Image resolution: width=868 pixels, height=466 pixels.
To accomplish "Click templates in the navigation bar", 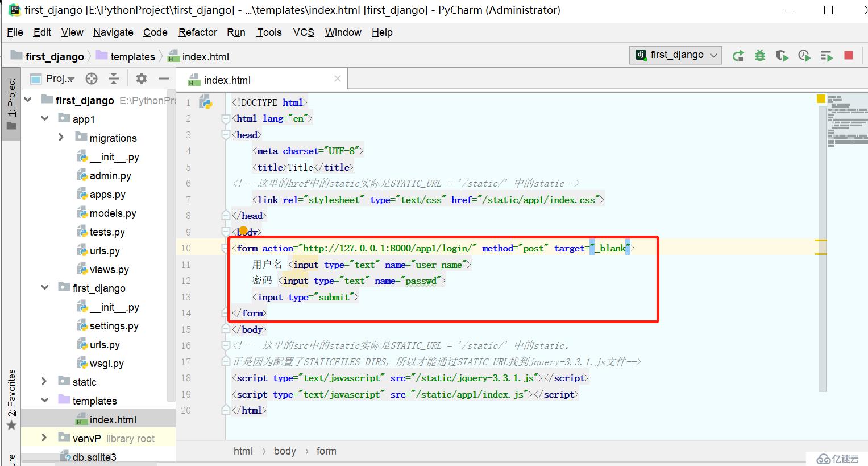I will [x=126, y=56].
